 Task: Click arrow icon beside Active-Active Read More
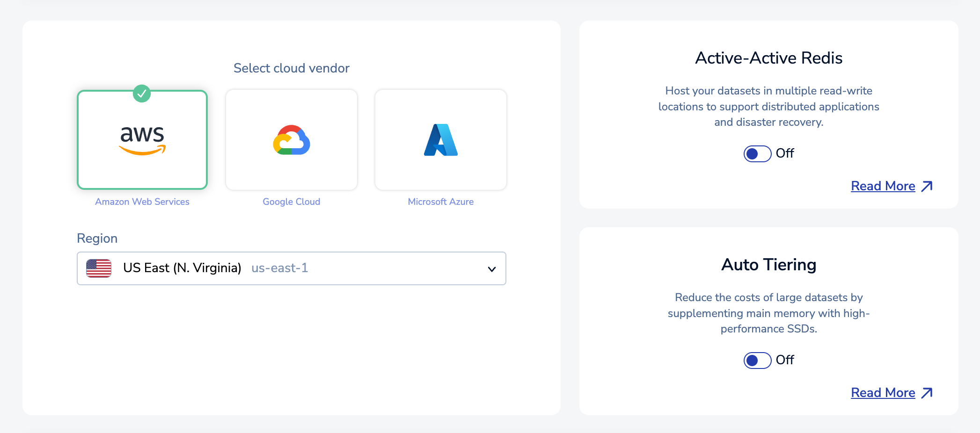pos(927,187)
